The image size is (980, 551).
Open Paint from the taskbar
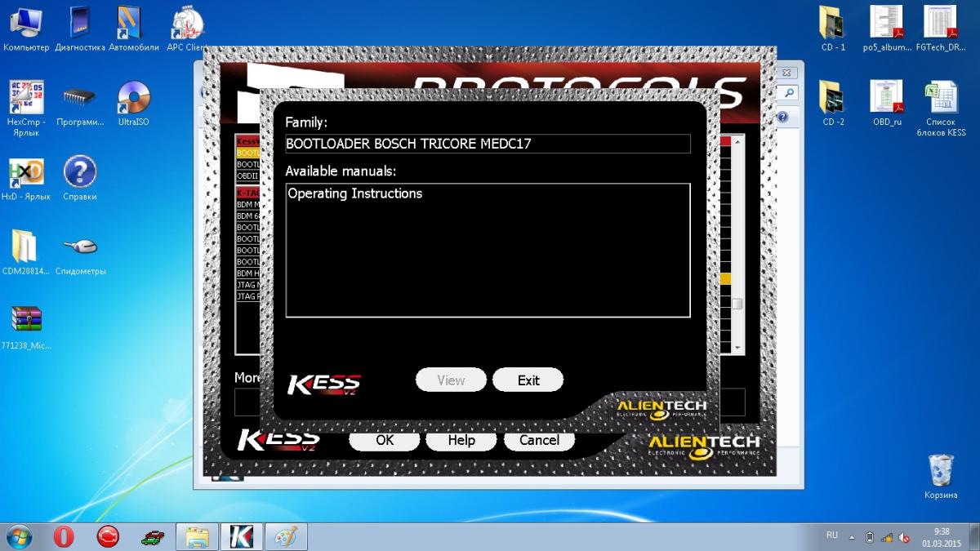(286, 536)
